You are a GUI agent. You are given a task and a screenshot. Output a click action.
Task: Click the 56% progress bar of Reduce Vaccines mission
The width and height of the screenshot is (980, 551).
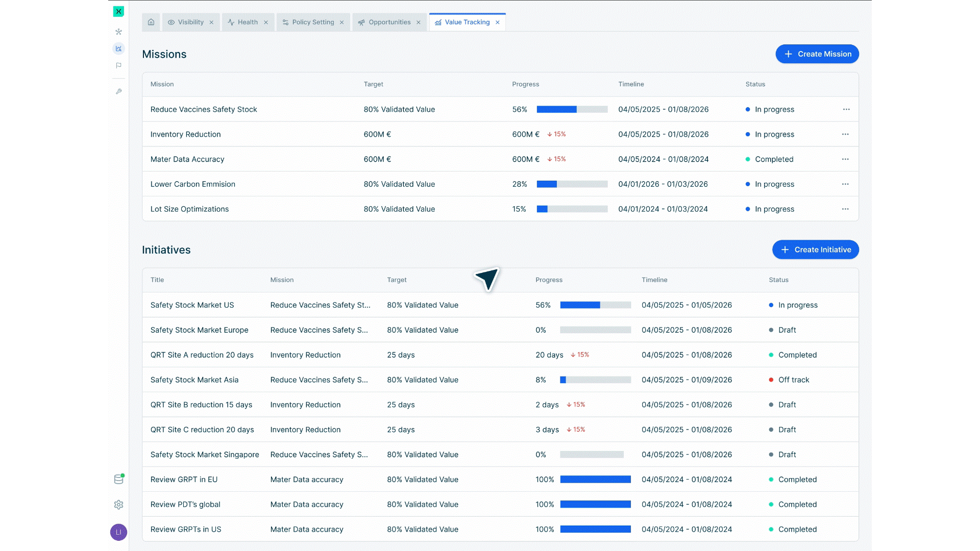(x=572, y=109)
